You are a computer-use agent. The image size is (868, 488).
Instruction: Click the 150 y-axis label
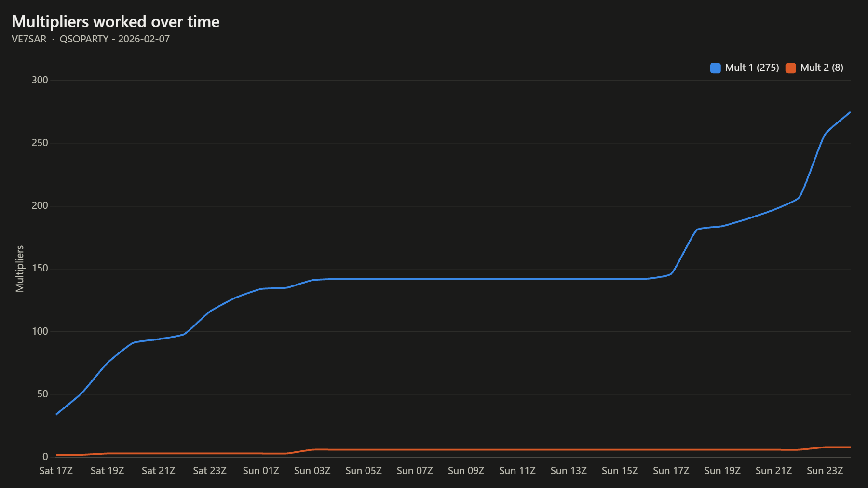[40, 268]
